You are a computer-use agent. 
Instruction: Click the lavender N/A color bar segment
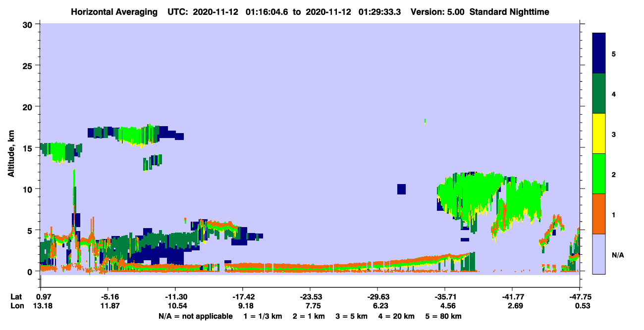(599, 254)
